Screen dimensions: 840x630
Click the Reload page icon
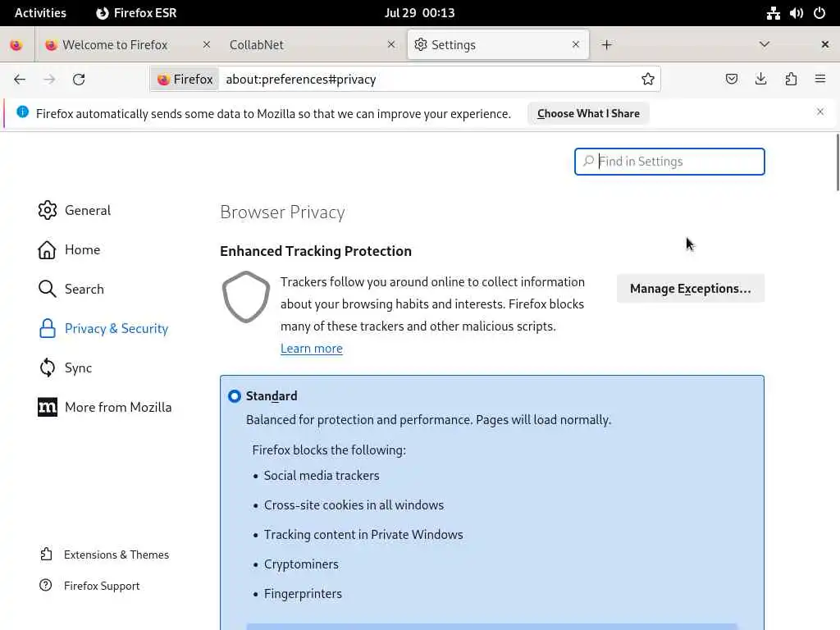coord(79,80)
